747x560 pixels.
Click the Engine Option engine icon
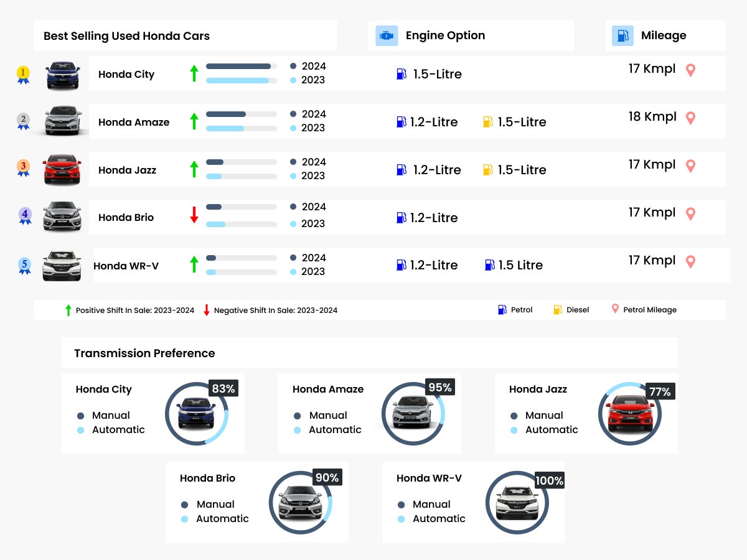pyautogui.click(x=387, y=35)
